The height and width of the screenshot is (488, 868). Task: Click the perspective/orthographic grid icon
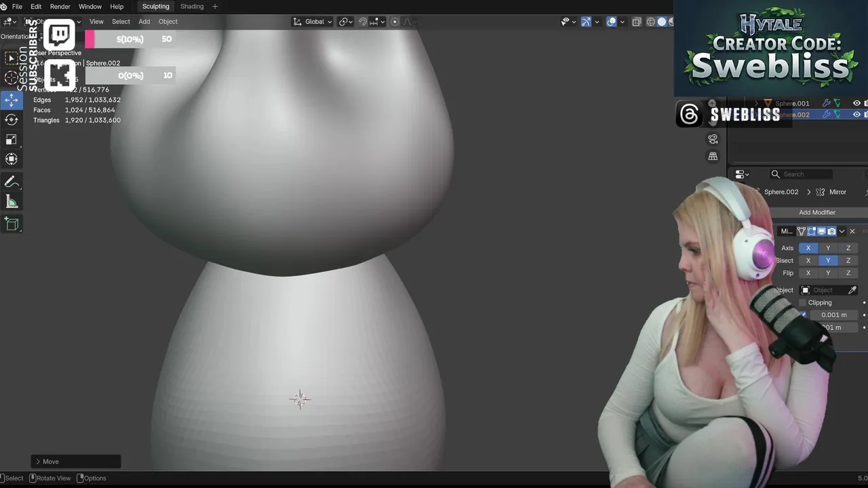[713, 156]
